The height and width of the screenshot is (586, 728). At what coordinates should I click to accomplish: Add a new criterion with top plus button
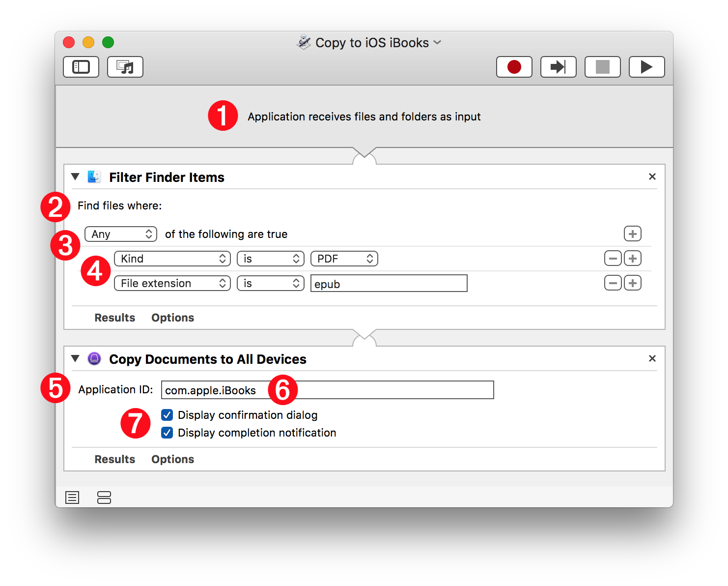(633, 234)
